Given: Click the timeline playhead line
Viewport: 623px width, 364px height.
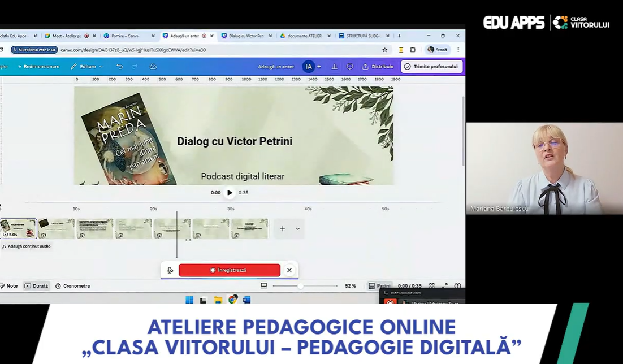Looking at the screenshot, I should [x=177, y=235].
